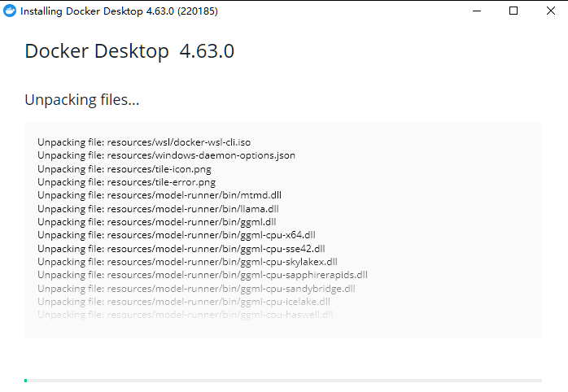The width and height of the screenshot is (568, 392).
Task: Select the docker-wsl-cli.iso log line
Action: [x=144, y=142]
